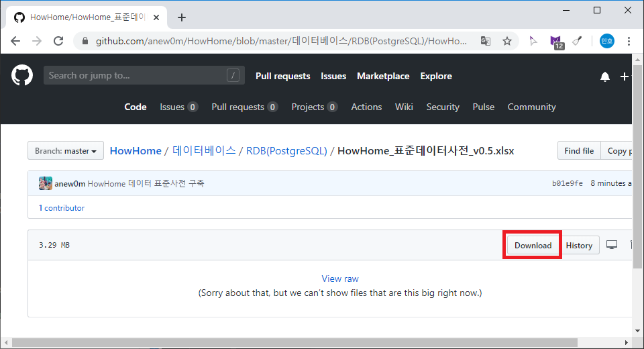Click the Copy path button
Screen dimensions: 644x349
tap(616, 151)
